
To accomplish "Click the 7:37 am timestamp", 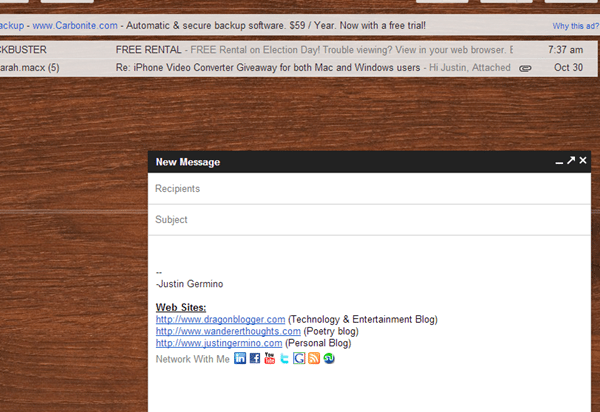I will coord(566,50).
